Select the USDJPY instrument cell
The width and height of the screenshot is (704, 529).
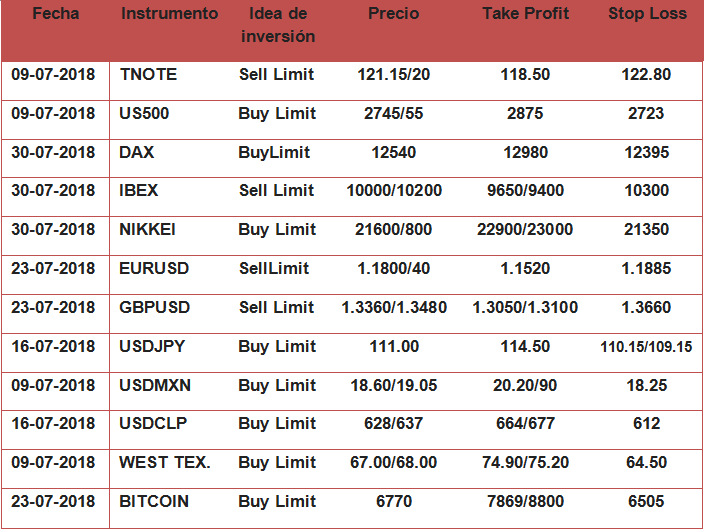[x=152, y=347]
